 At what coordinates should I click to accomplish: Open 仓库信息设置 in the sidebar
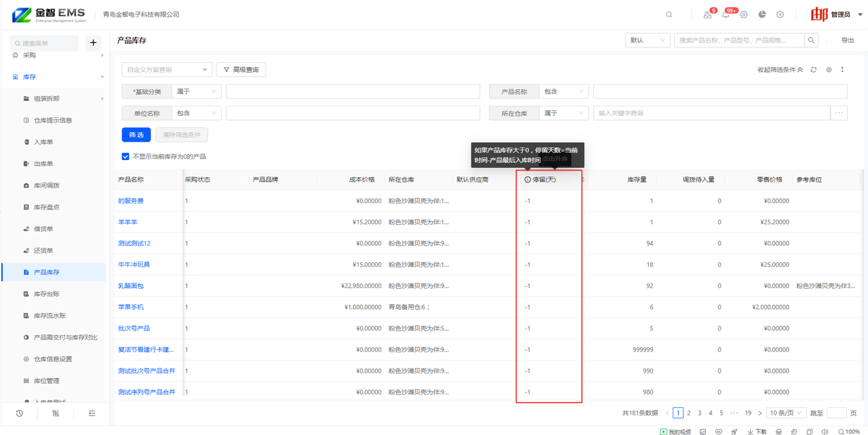(53, 359)
